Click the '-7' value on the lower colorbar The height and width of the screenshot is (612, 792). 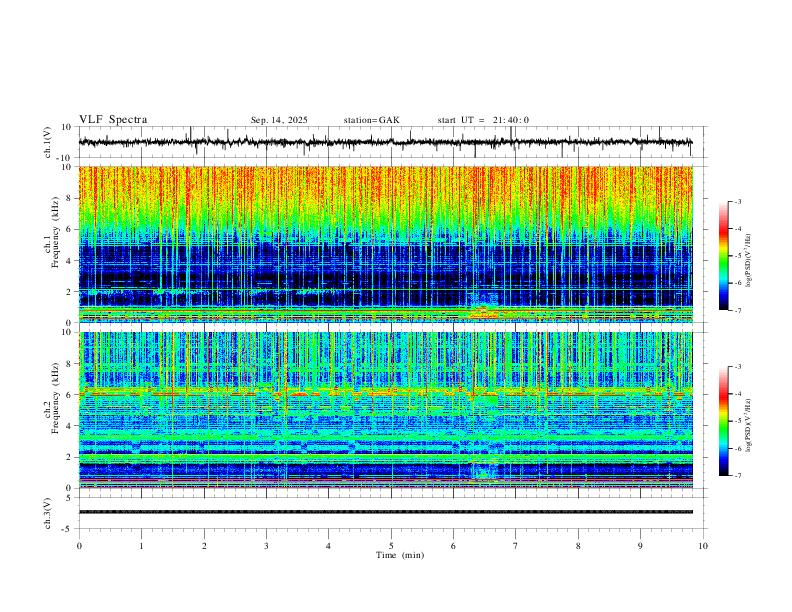(738, 476)
